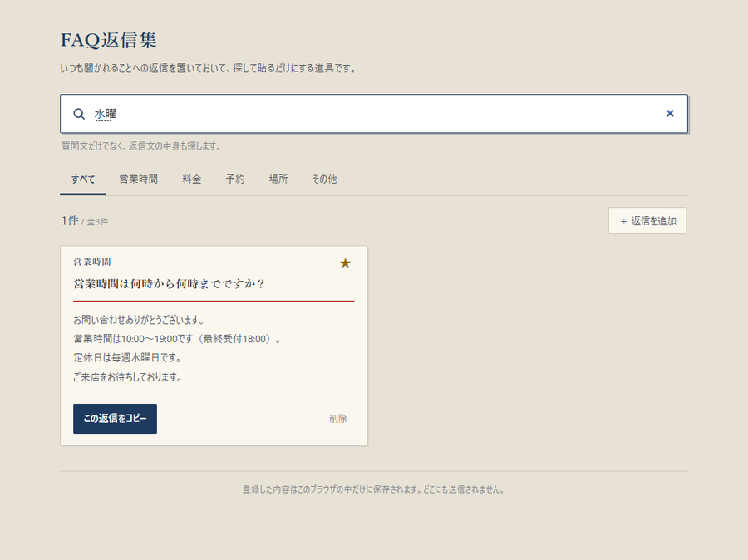Click the result count 1件 / 全3件
The height and width of the screenshot is (560, 748).
coord(85,221)
